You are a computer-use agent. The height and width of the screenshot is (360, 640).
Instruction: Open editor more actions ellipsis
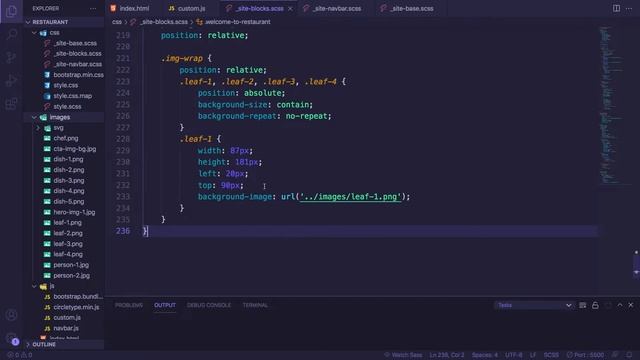[629, 8]
